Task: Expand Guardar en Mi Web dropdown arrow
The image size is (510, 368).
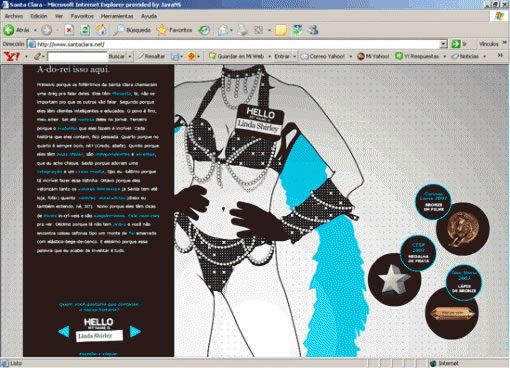Action: coord(269,57)
